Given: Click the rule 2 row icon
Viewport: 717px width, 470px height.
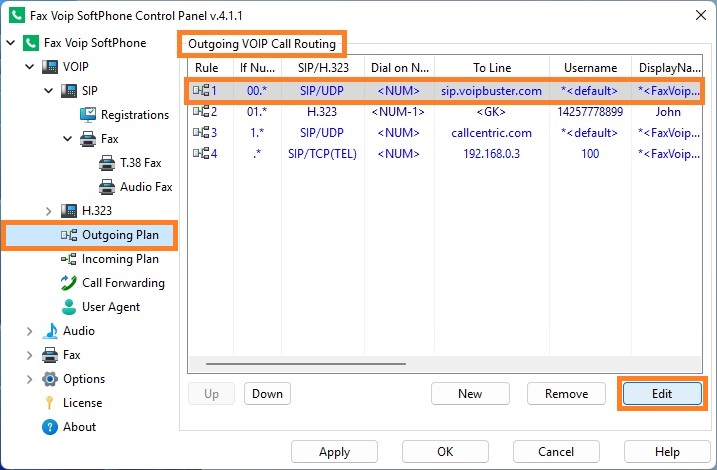Looking at the screenshot, I should [201, 112].
